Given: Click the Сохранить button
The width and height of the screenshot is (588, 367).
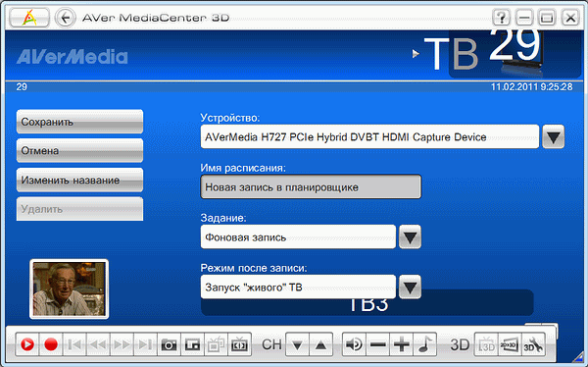Looking at the screenshot, I should [79, 122].
